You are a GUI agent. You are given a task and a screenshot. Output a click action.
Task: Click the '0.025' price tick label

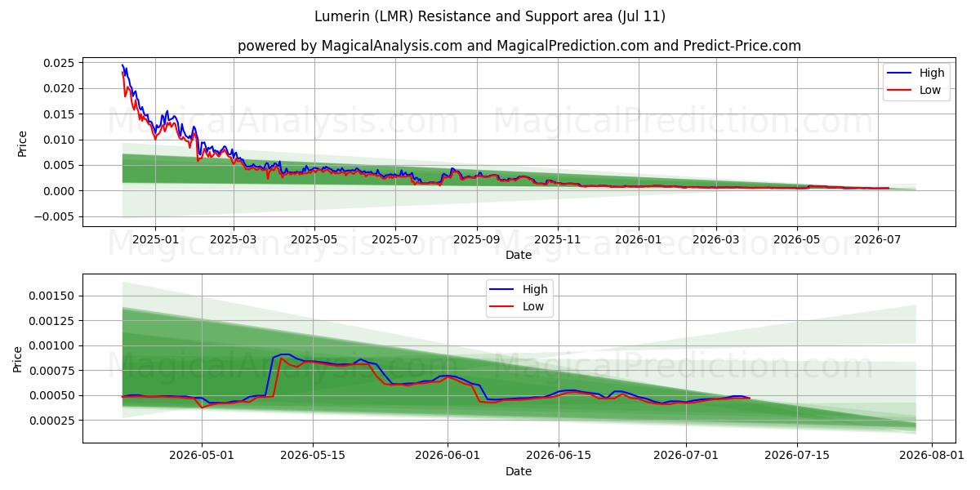61,63
